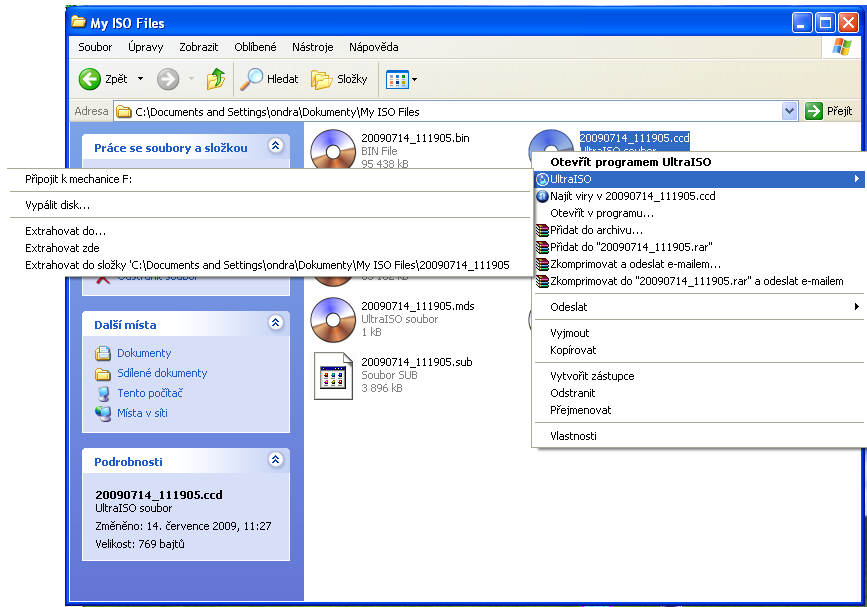Viewport: 867px width, 607px height.
Task: Click the Windows flag logo
Action: pos(841,47)
